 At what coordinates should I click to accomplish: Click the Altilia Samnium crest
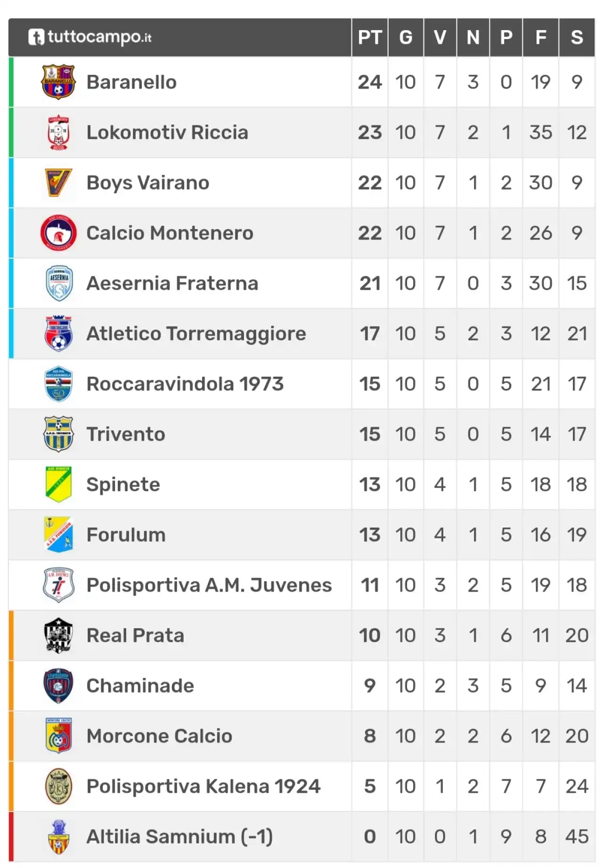[x=58, y=836]
